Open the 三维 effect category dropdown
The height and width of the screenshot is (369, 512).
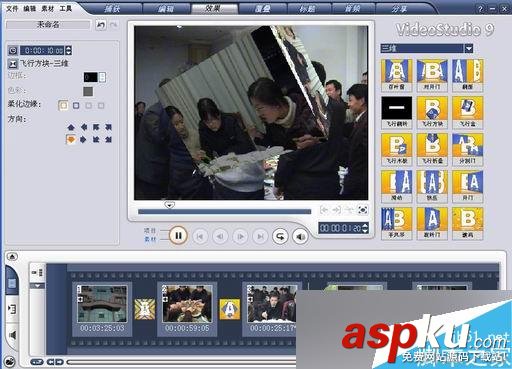(x=469, y=48)
